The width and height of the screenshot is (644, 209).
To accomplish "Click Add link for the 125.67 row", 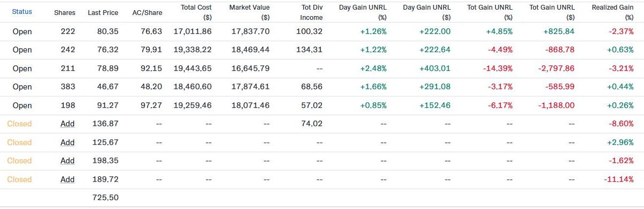I will pyautogui.click(x=68, y=143).
